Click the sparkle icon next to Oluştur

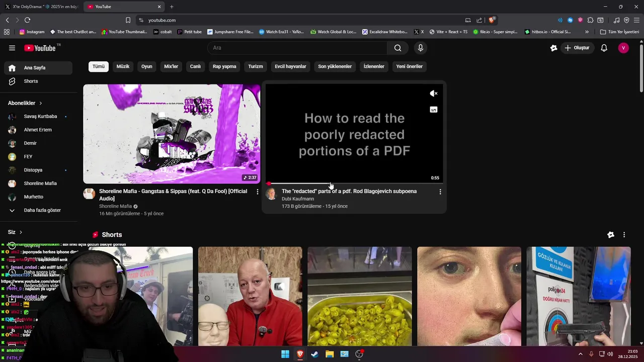pyautogui.click(x=554, y=48)
